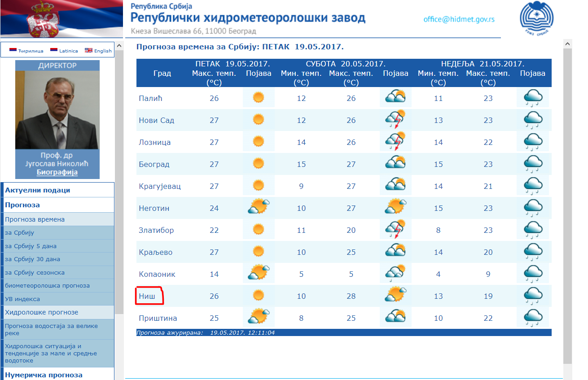Switch site to English via UK flag
The height and width of the screenshot is (380, 588).
coord(88,50)
